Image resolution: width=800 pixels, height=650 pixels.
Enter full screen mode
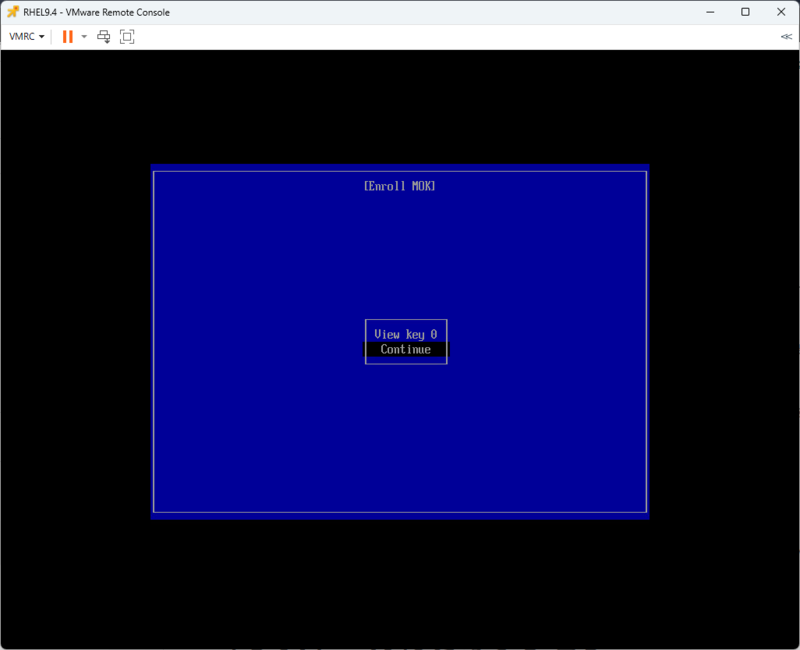click(127, 37)
